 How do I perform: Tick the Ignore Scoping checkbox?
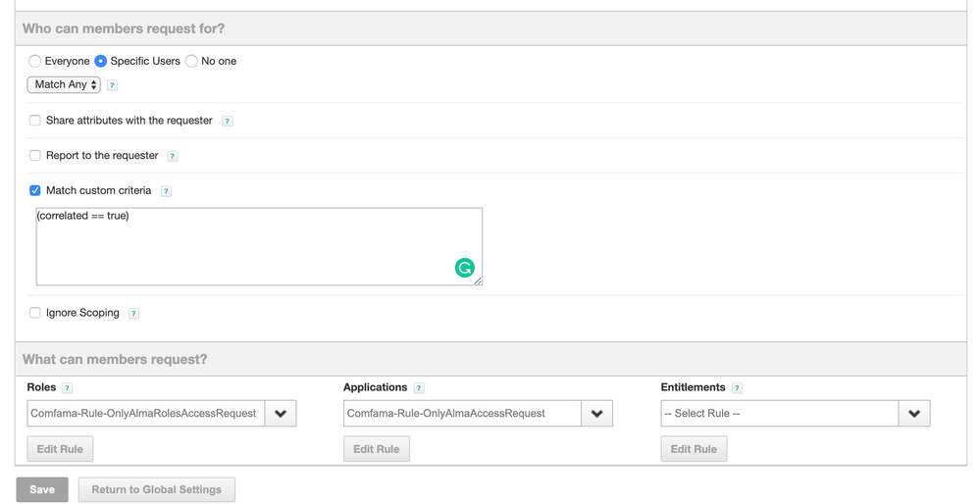coord(35,313)
